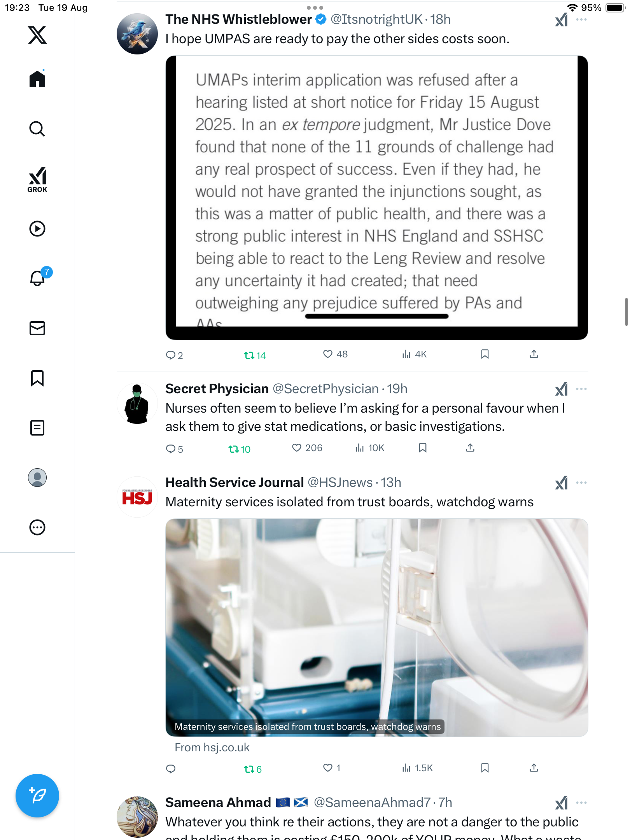630x840 pixels.
Task: Undo repost on NHS Whistleblower post
Action: [x=255, y=355]
